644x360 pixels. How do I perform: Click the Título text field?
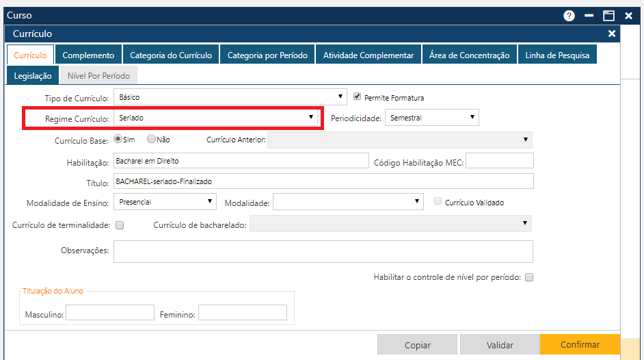tap(323, 181)
